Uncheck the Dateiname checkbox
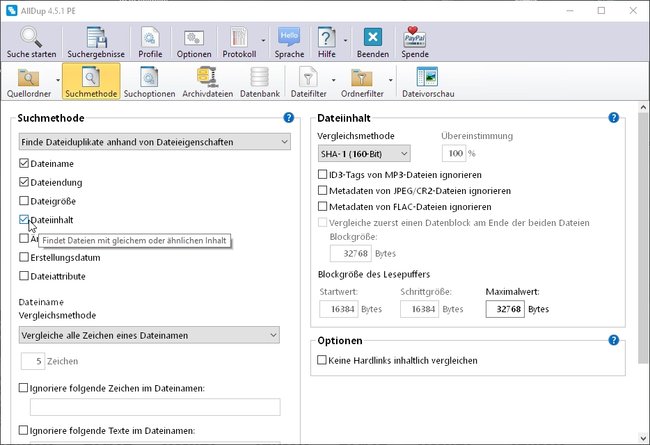 (24, 163)
